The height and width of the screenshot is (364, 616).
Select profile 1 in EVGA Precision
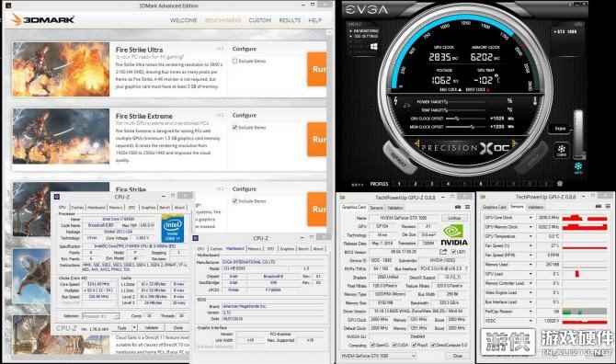tap(399, 183)
